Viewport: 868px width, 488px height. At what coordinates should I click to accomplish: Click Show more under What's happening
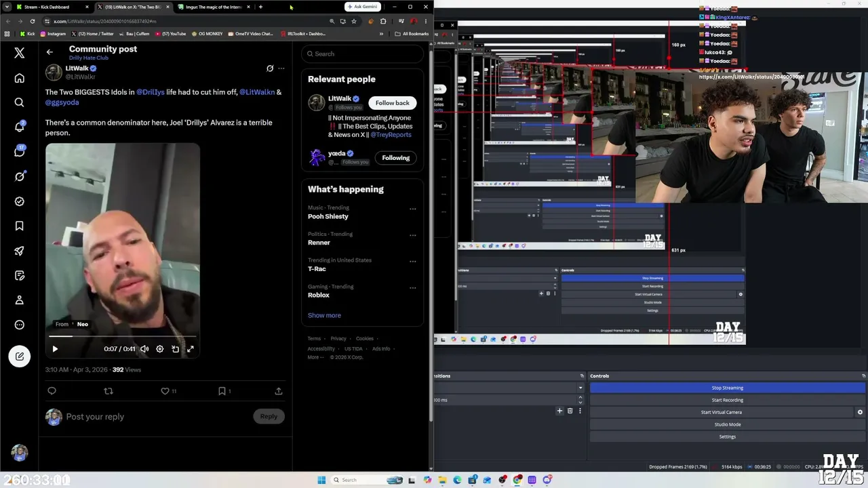[x=324, y=315]
